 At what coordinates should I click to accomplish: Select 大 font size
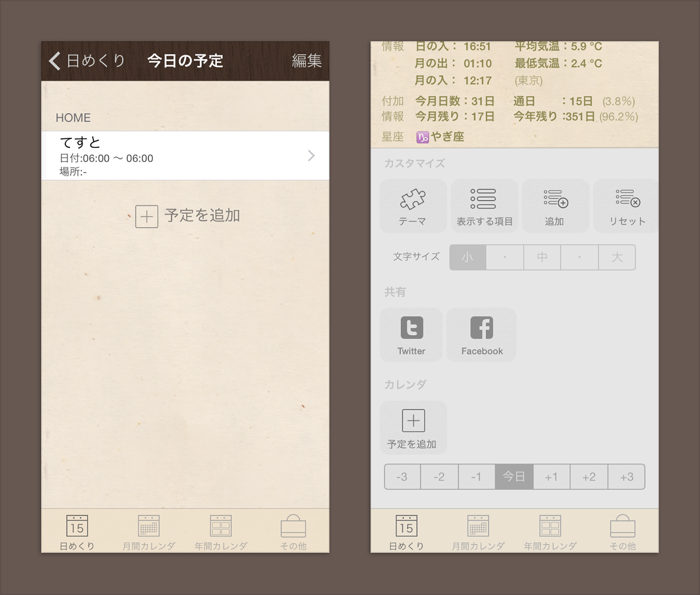(x=617, y=257)
